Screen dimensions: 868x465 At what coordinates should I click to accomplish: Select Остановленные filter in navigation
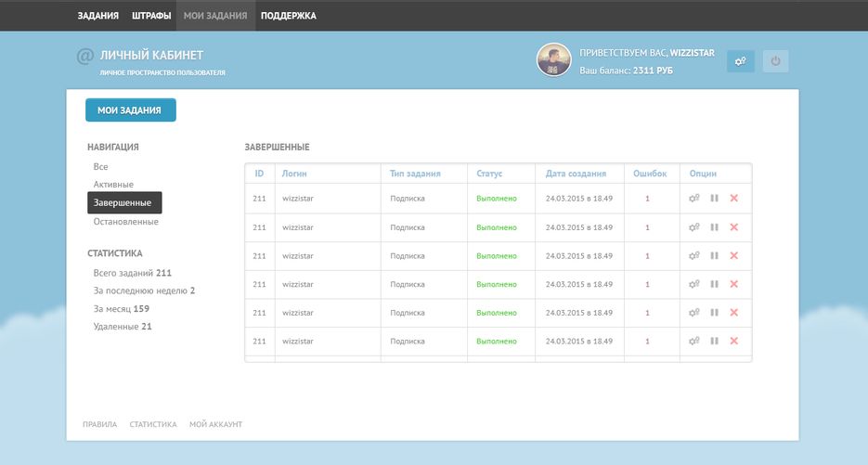(x=125, y=222)
